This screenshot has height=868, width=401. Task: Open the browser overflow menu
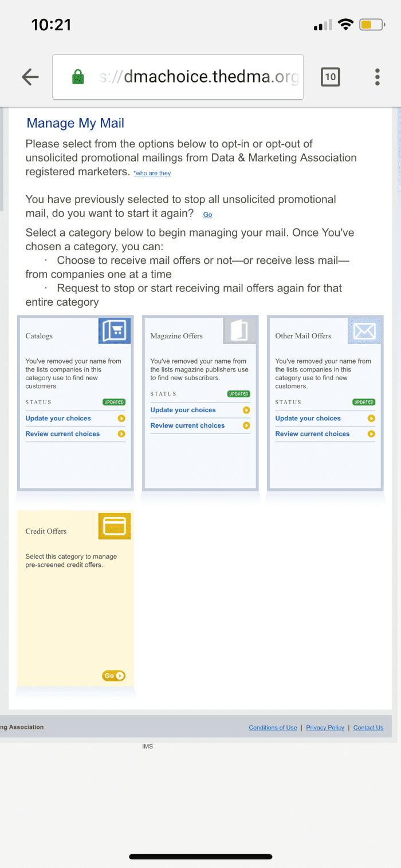tap(377, 77)
